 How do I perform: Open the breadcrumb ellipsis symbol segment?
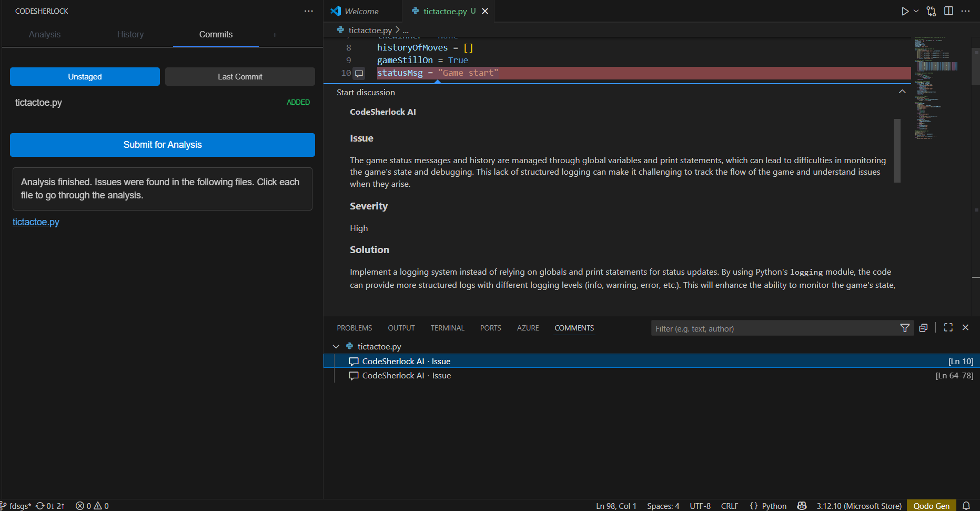click(406, 30)
